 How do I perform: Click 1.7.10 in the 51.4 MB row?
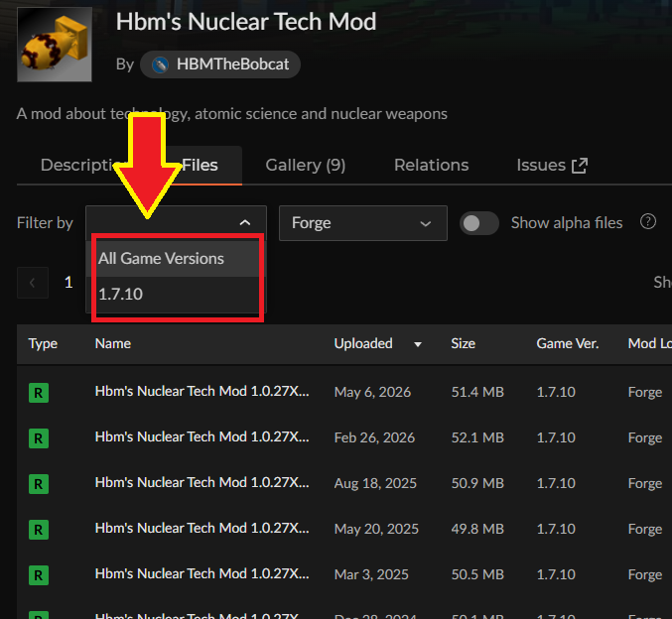(x=556, y=393)
